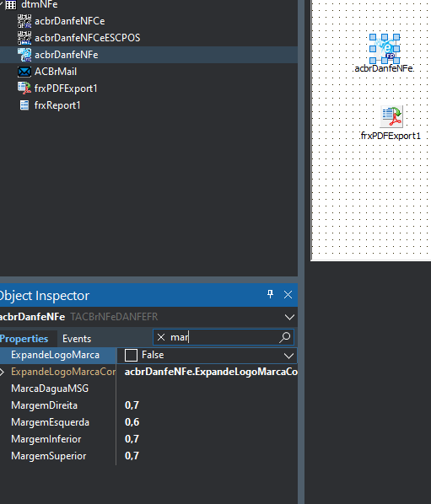This screenshot has height=504, width=431.
Task: Select the acbrDanfeNFe label in the tree
Action: click(67, 55)
